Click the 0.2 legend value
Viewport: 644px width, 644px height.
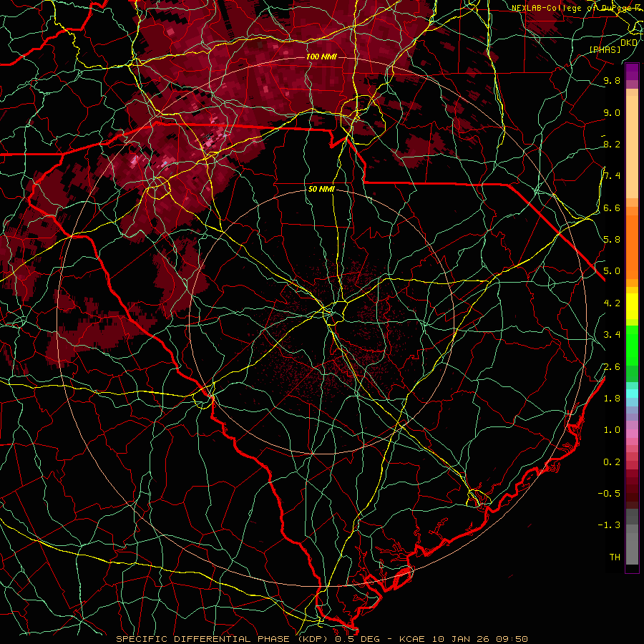click(x=612, y=462)
